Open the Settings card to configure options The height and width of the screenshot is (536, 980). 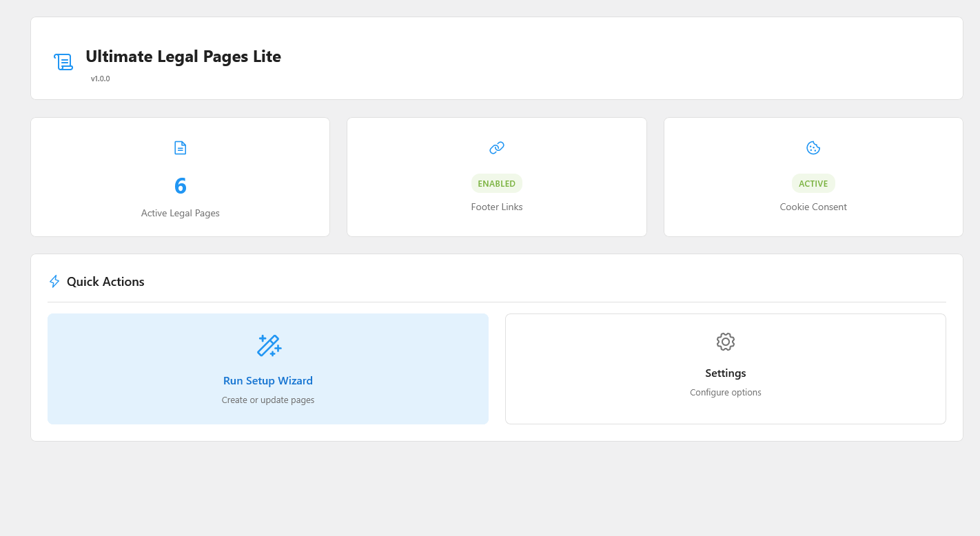click(725, 369)
